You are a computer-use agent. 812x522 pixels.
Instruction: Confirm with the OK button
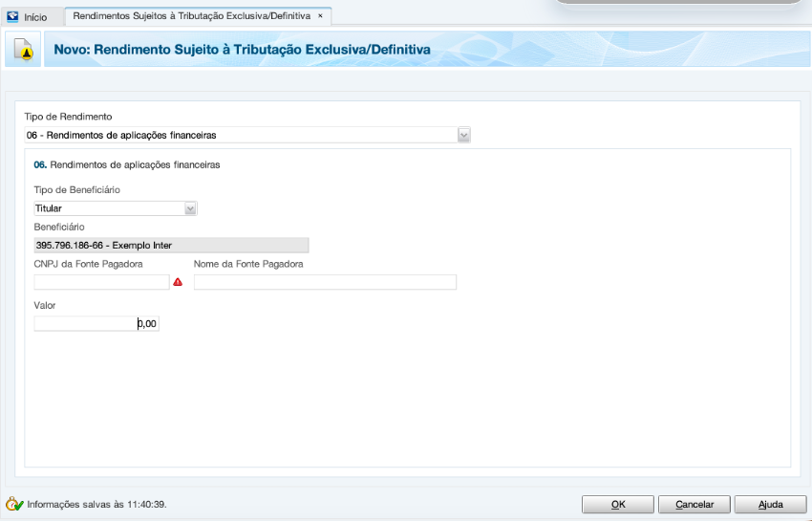pos(618,505)
